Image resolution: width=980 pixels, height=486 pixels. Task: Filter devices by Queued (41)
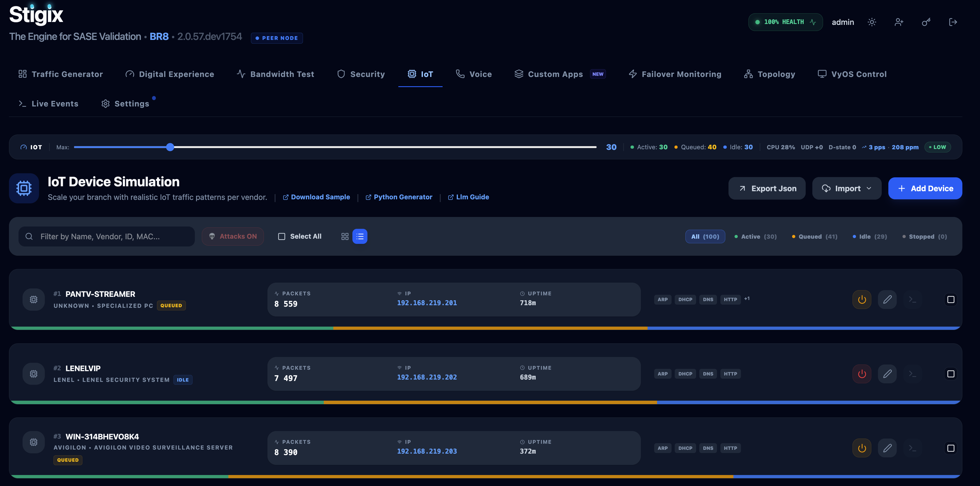pos(815,237)
